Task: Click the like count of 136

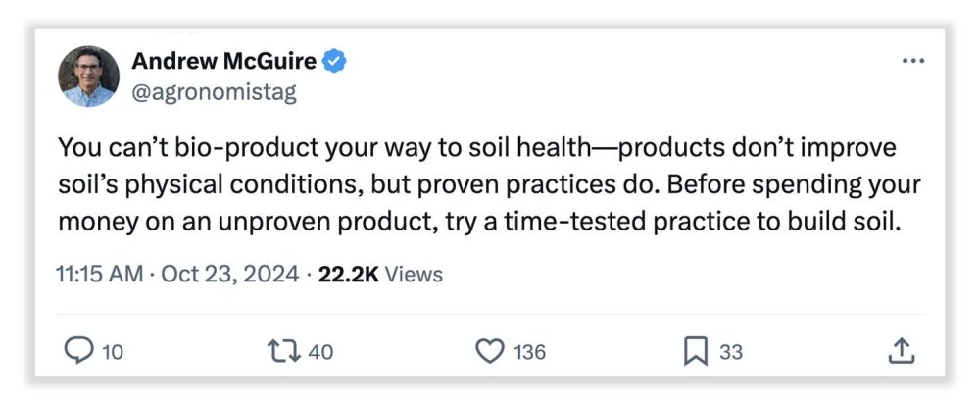Action: coord(529,352)
